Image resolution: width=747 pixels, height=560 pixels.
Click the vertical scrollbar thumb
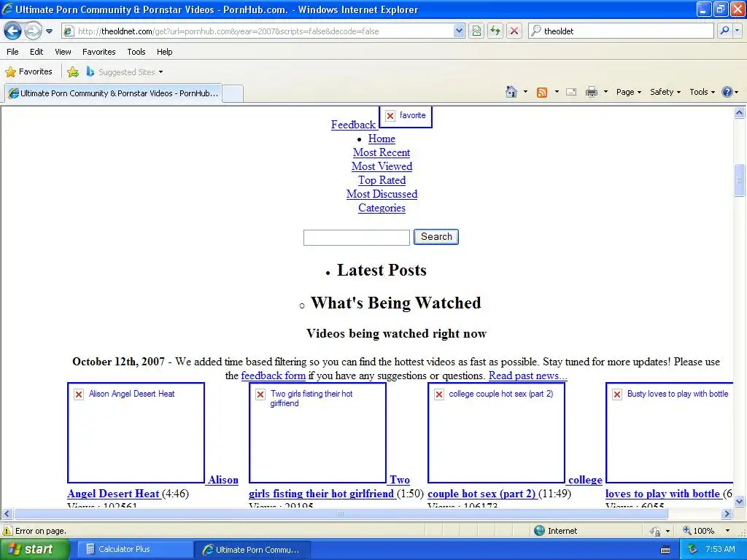[x=740, y=180]
